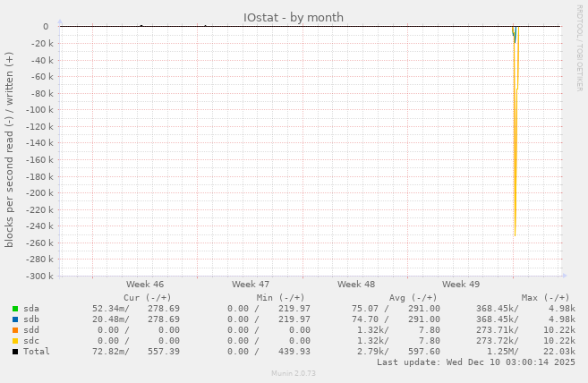This screenshot has width=588, height=383.
Task: Select the Week 47 x-axis label
Action: [x=251, y=284]
